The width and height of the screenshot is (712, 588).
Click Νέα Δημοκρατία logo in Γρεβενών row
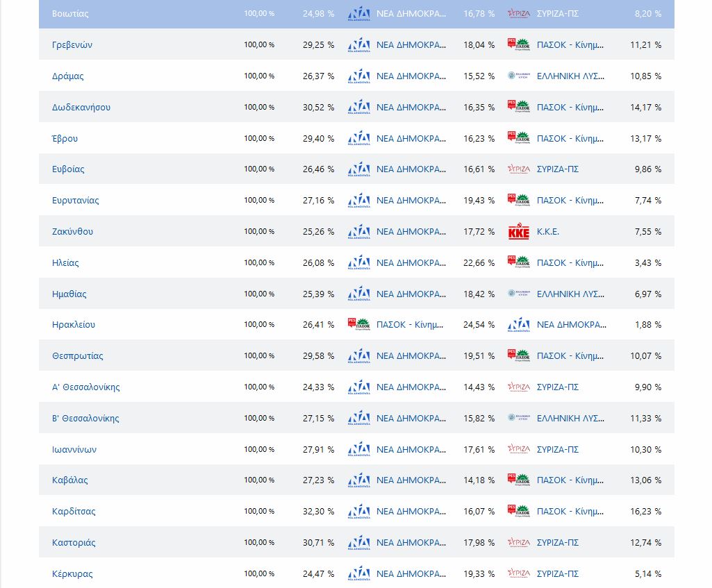(359, 45)
